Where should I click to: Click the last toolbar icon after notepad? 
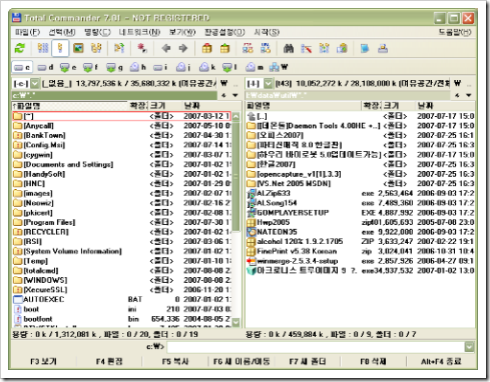[383, 48]
